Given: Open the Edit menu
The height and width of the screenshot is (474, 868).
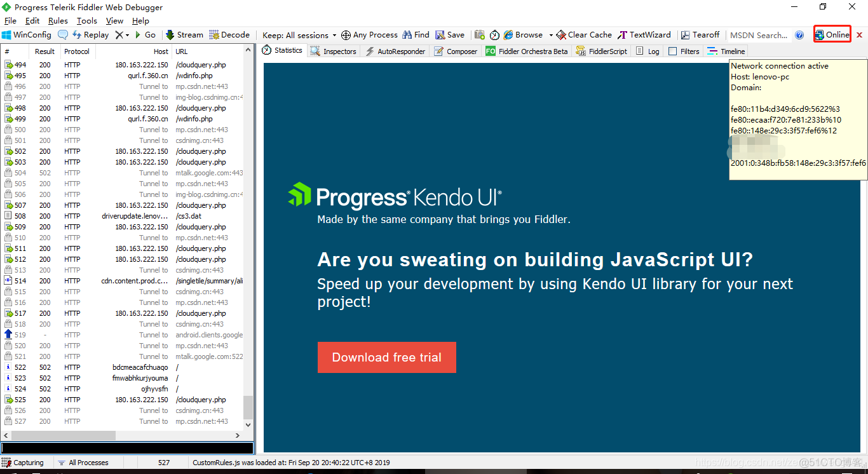Looking at the screenshot, I should tap(32, 21).
